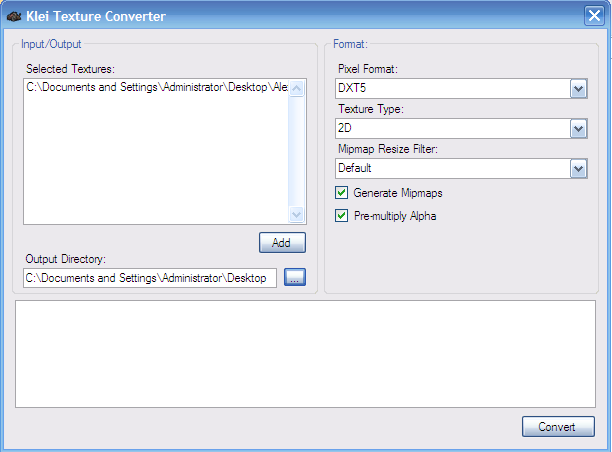The width and height of the screenshot is (612, 452).
Task: Open folder browser with the ellipsis button
Action: [x=294, y=278]
